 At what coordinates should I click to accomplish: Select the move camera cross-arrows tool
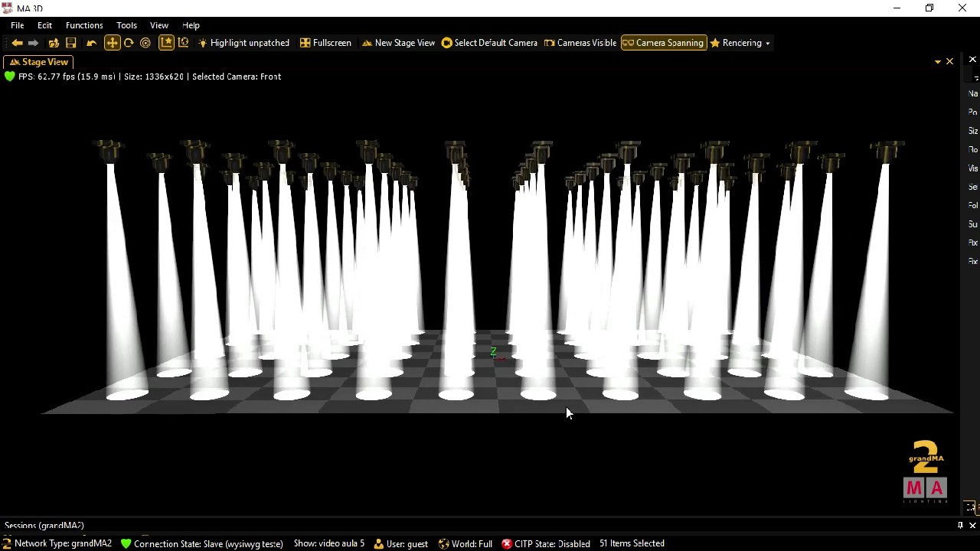click(112, 43)
